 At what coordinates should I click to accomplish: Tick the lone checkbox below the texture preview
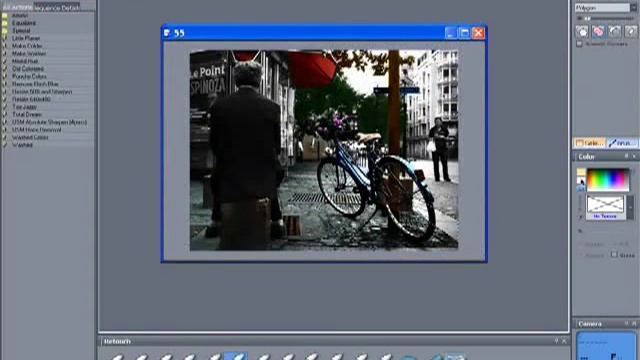(614, 254)
